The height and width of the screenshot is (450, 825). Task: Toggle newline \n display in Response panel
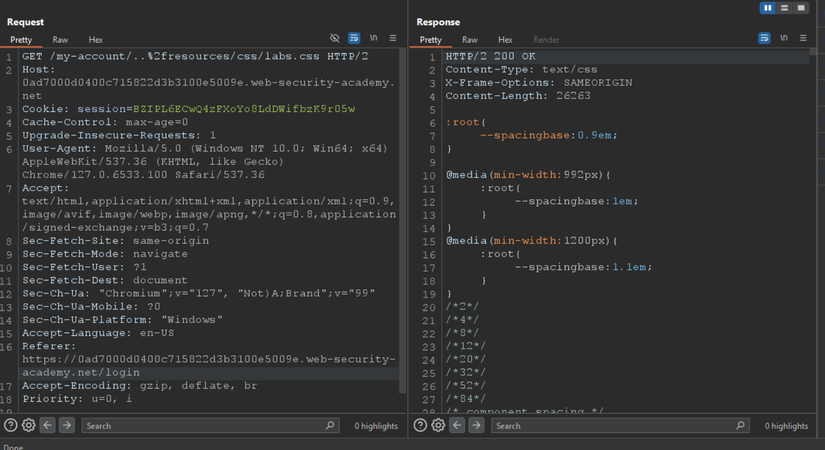pos(783,38)
